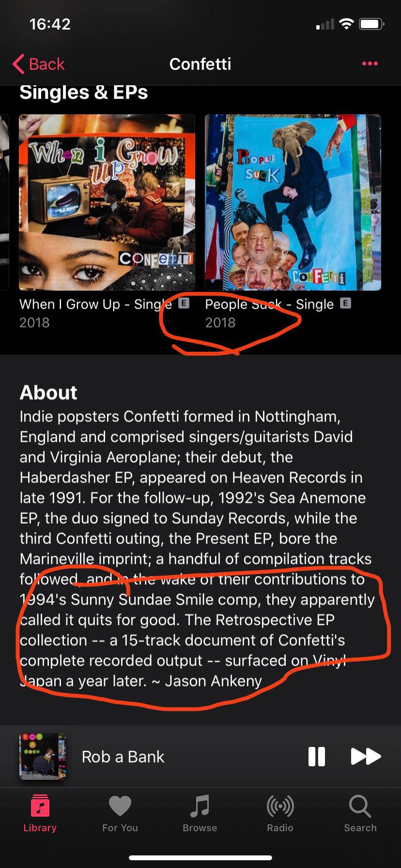
Task: Open When I Grow Up album artwork
Action: 107,202
